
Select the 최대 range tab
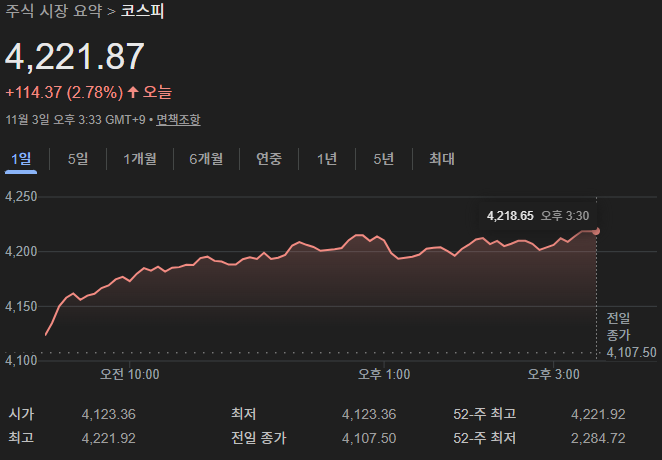(442, 159)
